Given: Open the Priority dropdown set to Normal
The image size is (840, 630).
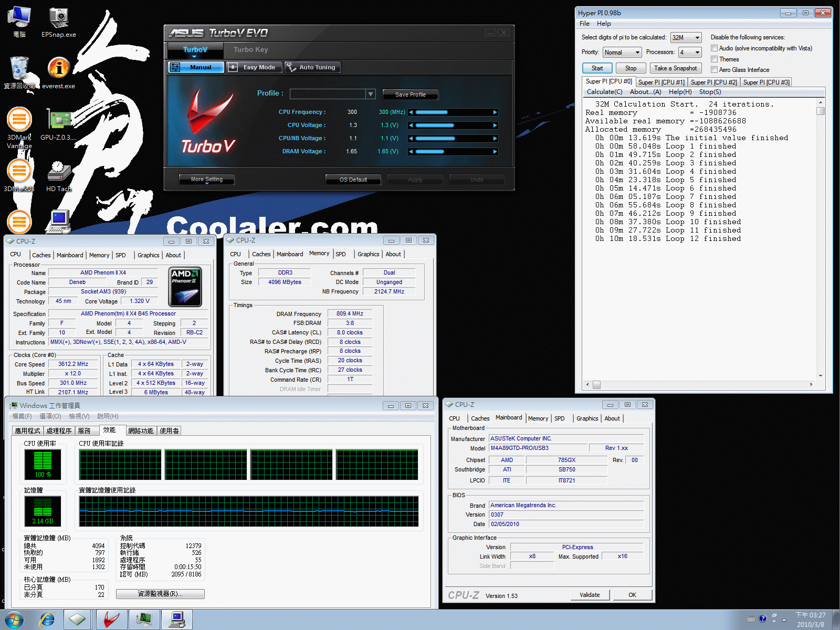Looking at the screenshot, I should [622, 52].
